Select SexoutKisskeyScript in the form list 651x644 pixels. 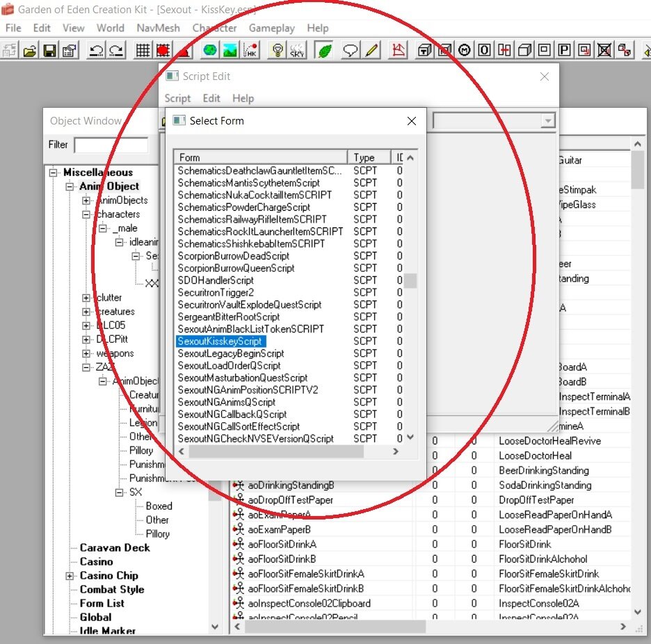[220, 341]
